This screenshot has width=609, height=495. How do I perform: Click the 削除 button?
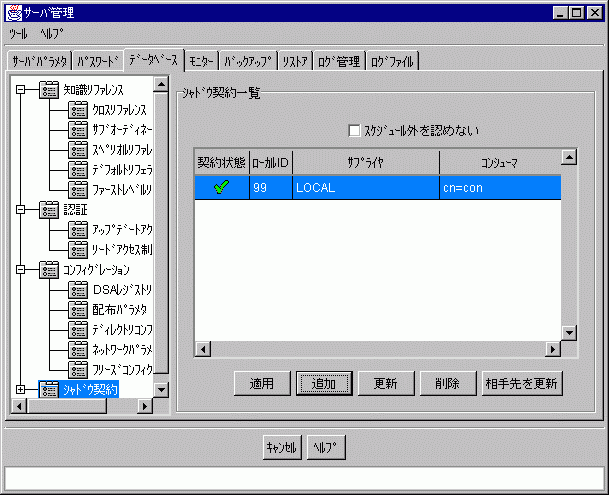pos(448,383)
